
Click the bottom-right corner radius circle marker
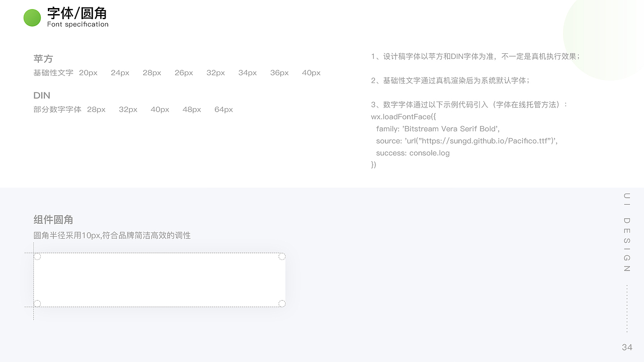click(x=282, y=303)
